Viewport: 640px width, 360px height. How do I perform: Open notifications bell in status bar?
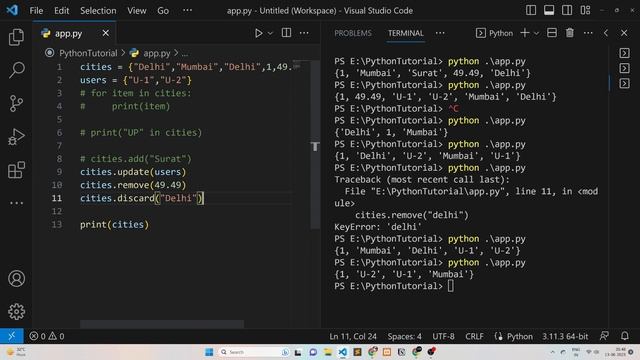(624, 336)
